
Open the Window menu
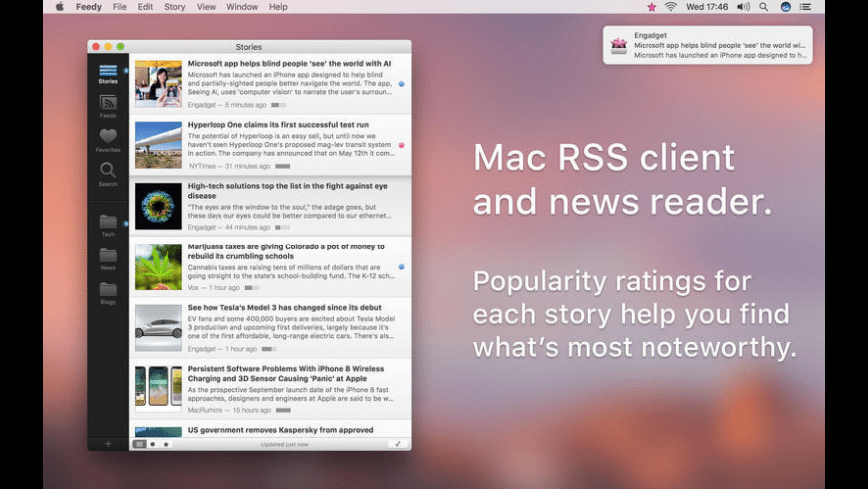241,7
